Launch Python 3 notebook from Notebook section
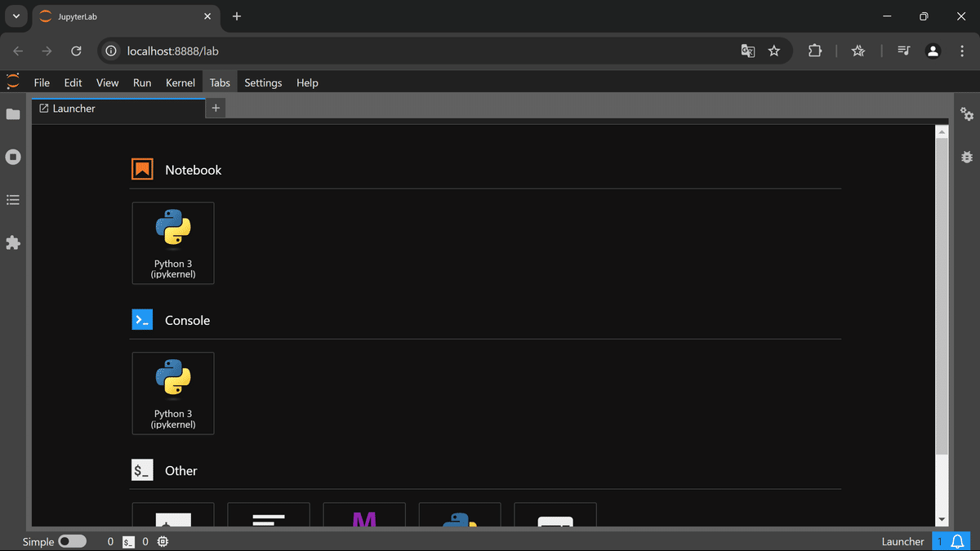This screenshot has width=980, height=551. 173,243
